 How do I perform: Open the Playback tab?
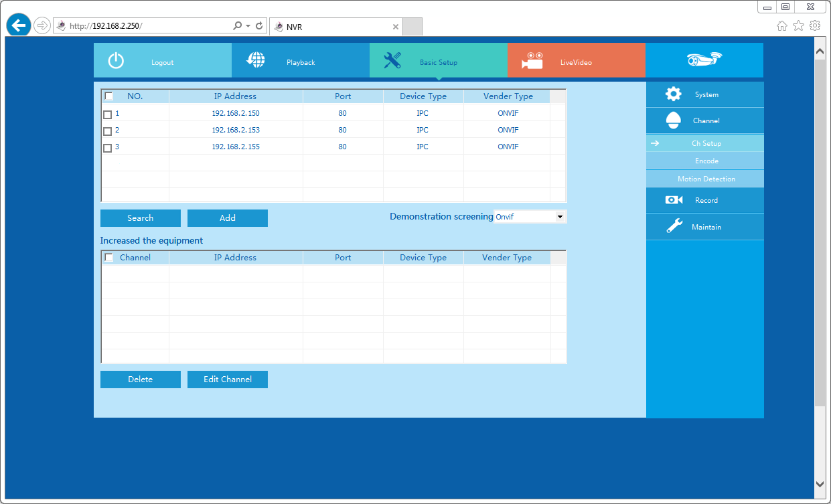301,60
